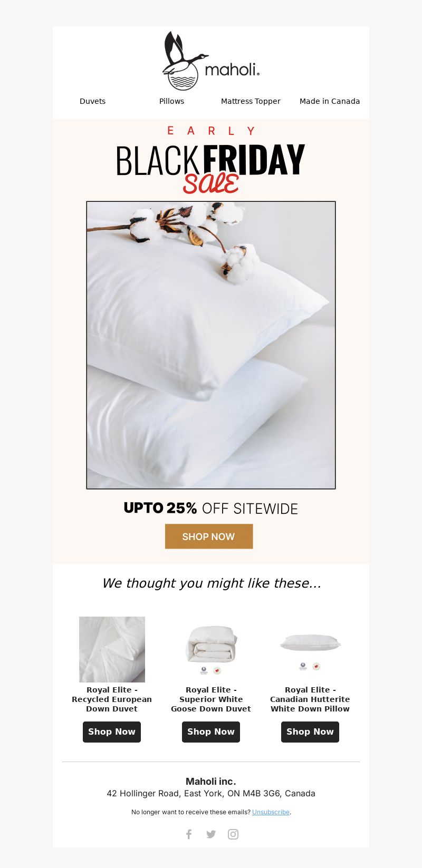Screen dimensions: 422x868
Task: Go to the Pillows menu item
Action: (171, 101)
